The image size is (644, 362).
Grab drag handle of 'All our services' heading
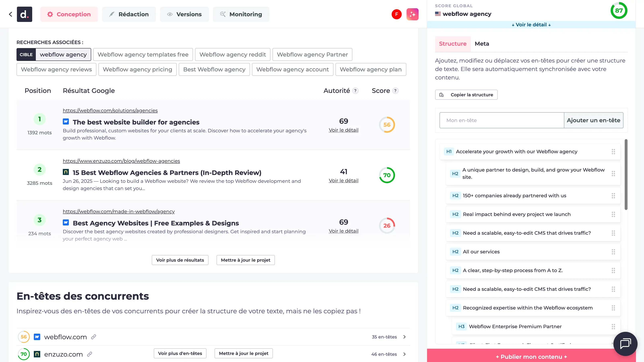pyautogui.click(x=613, y=252)
